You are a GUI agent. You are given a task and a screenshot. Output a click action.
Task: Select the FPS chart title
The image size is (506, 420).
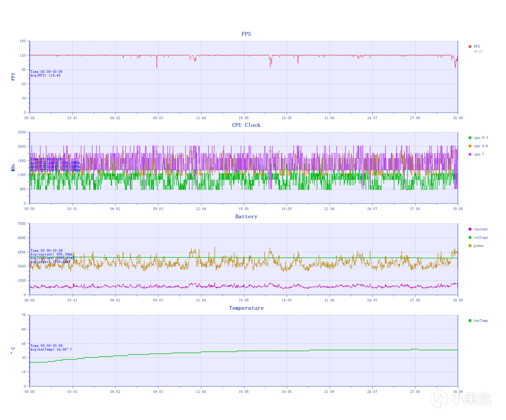click(x=246, y=34)
